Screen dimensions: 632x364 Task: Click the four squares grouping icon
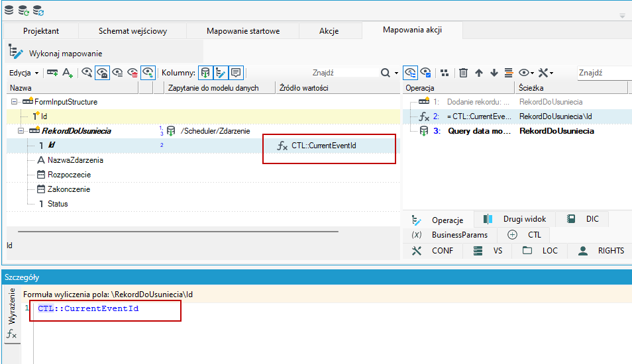[445, 73]
